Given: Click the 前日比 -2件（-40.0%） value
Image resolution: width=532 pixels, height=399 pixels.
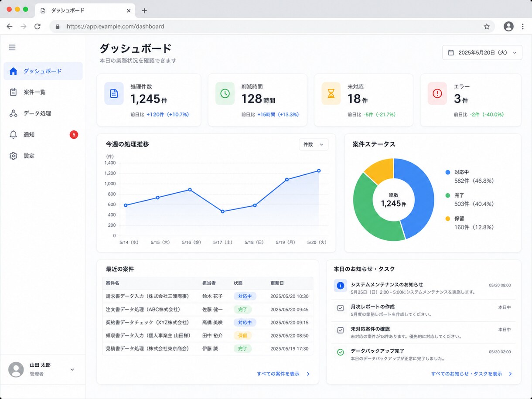Looking at the screenshot, I should point(487,115).
